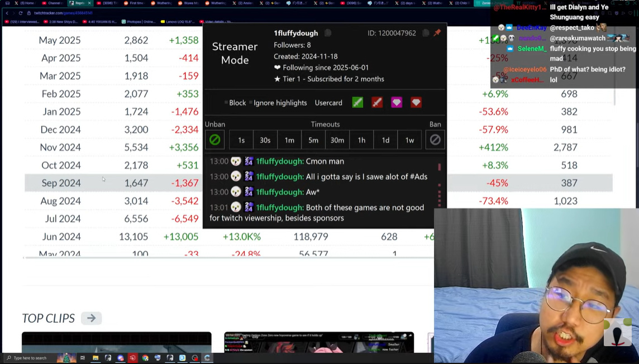This screenshot has width=639, height=364.
Task: Go back using browser back arrow
Action: [7, 13]
